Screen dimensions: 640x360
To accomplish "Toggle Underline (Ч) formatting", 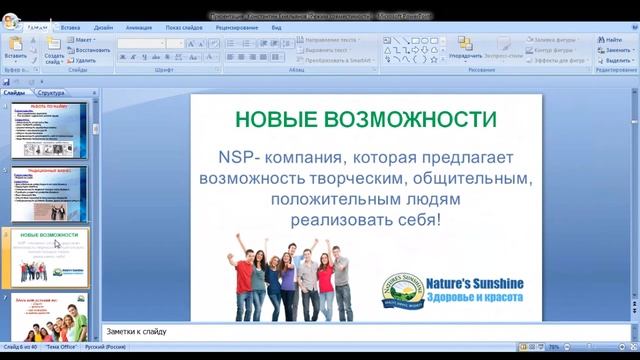I will (144, 57).
